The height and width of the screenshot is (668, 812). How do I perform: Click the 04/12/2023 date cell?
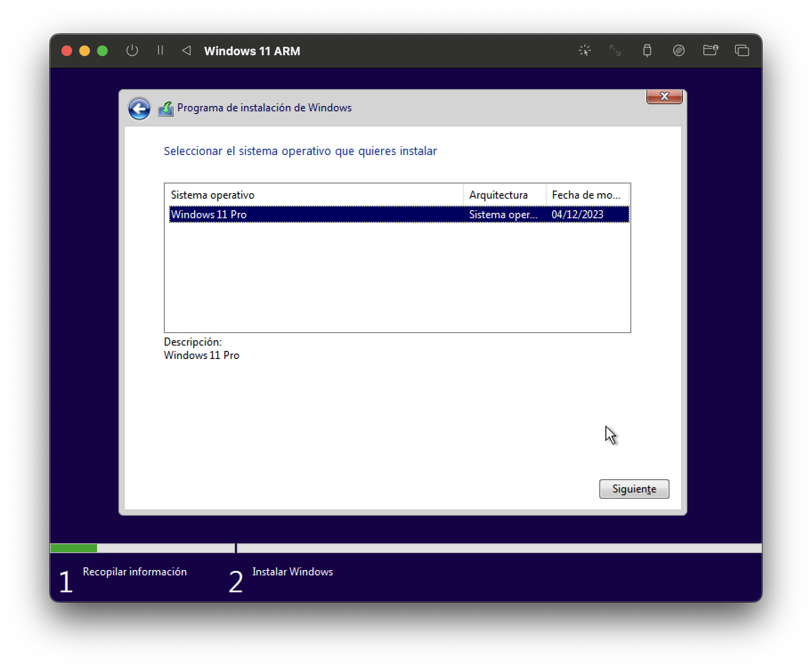coord(577,214)
